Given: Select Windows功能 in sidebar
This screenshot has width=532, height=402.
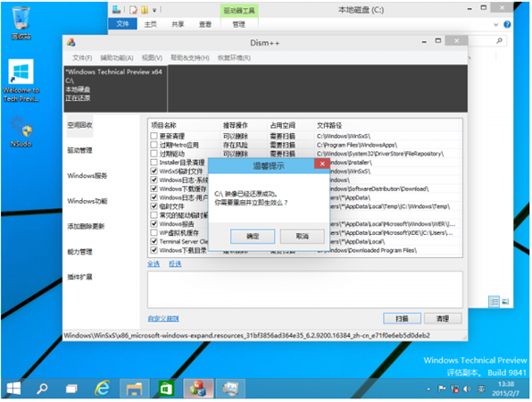Looking at the screenshot, I should 87,201.
